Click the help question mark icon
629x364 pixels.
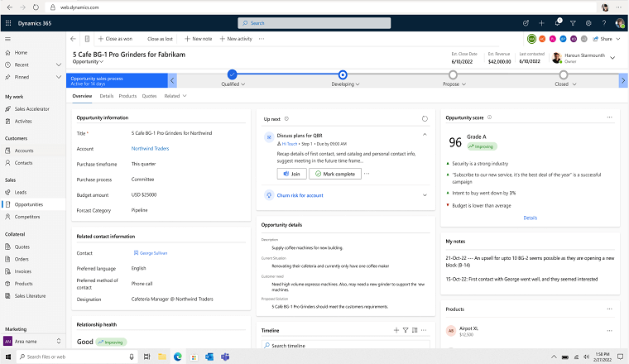604,23
